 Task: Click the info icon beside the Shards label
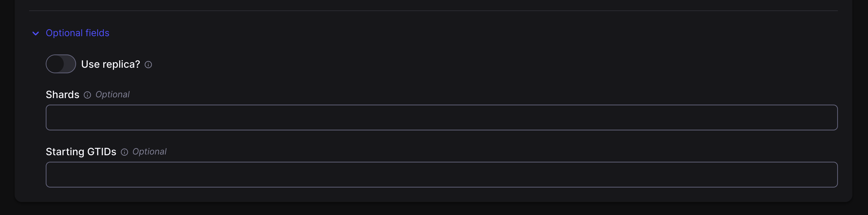pyautogui.click(x=87, y=95)
